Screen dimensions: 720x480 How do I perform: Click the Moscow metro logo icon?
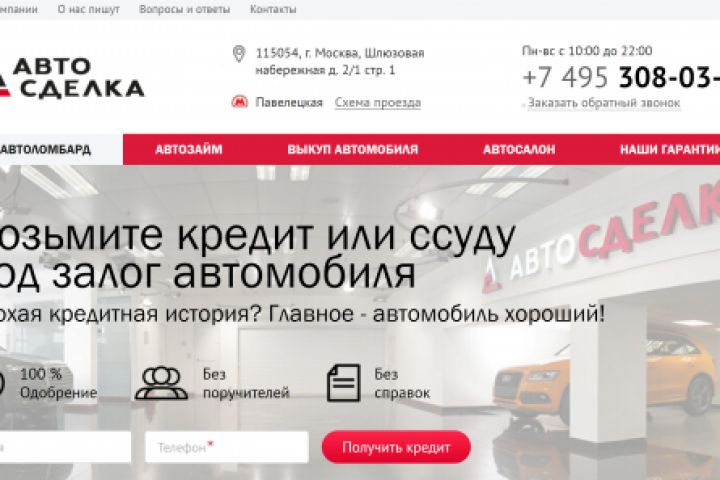click(x=240, y=102)
